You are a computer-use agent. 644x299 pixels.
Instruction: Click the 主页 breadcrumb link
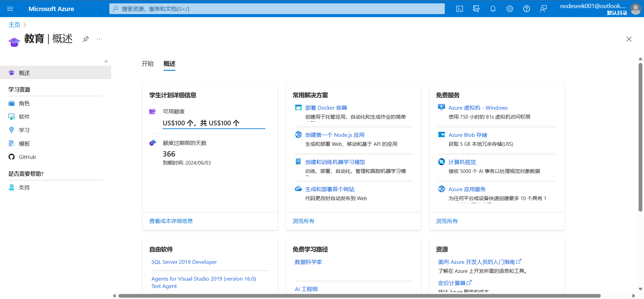[x=14, y=25]
